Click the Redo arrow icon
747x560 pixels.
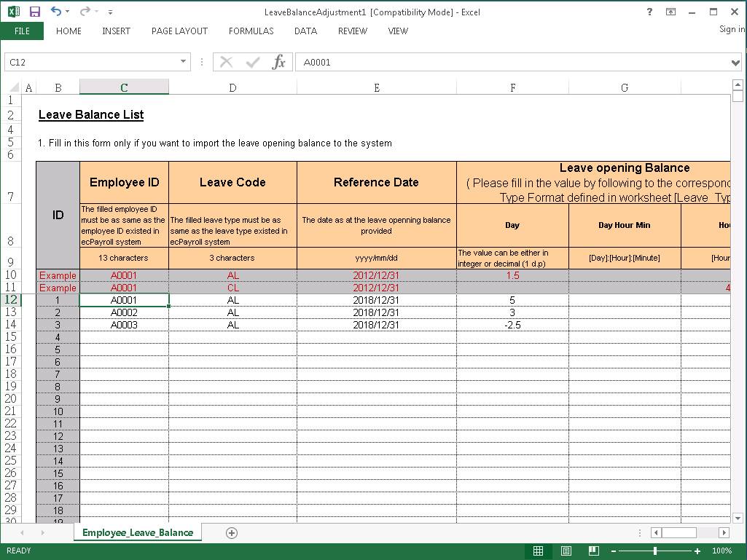coord(85,11)
